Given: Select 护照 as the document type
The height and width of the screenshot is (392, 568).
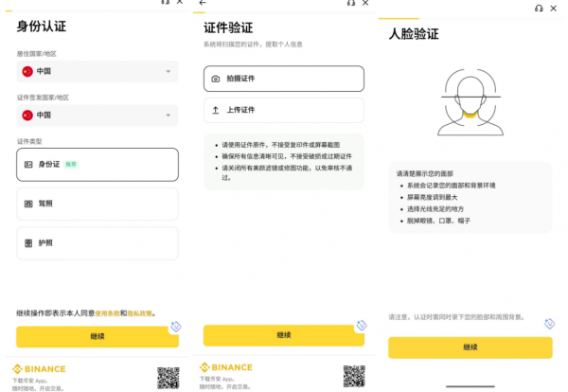Looking at the screenshot, I should point(98,243).
